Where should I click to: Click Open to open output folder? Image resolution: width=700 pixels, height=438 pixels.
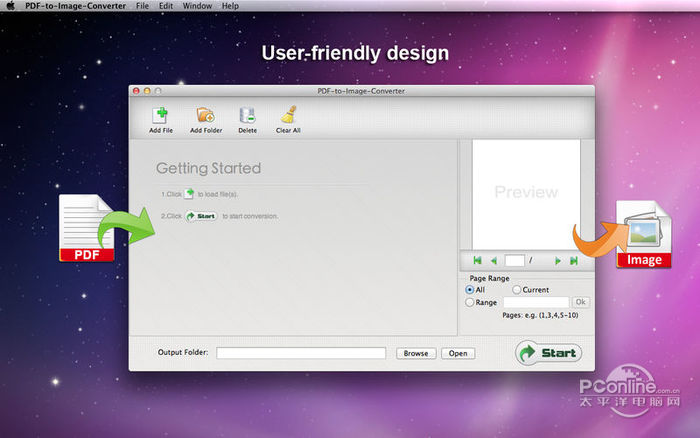tap(458, 353)
